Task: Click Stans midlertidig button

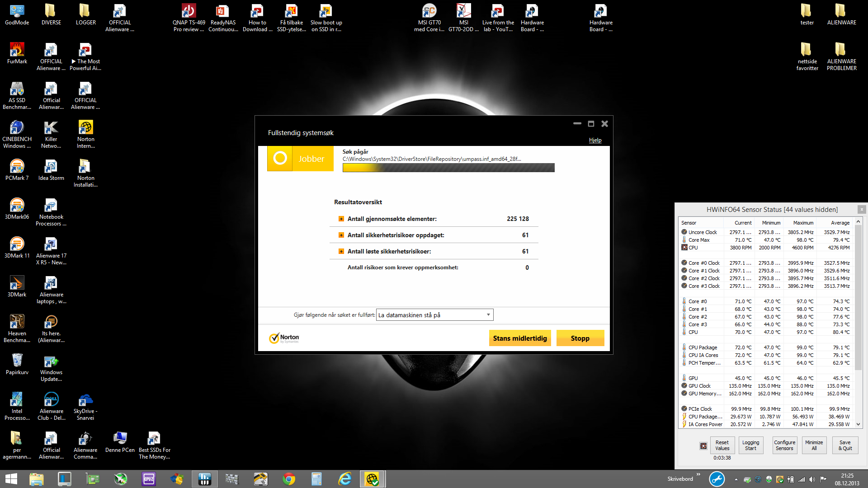Action: click(x=520, y=338)
